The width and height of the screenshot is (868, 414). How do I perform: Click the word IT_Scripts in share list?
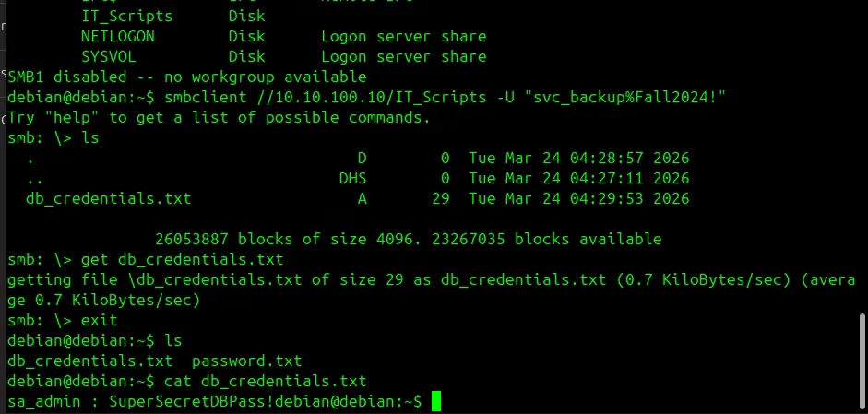(x=126, y=16)
